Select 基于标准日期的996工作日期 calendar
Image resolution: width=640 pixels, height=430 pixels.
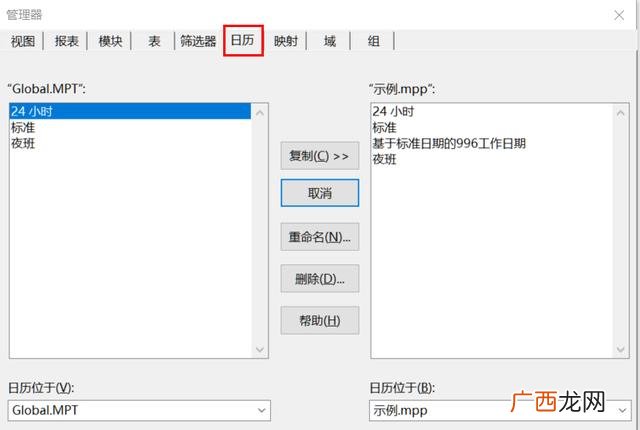[492, 143]
